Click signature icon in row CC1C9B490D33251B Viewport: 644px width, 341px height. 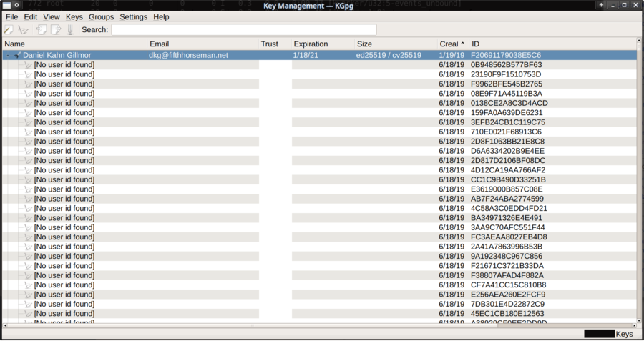[28, 179]
